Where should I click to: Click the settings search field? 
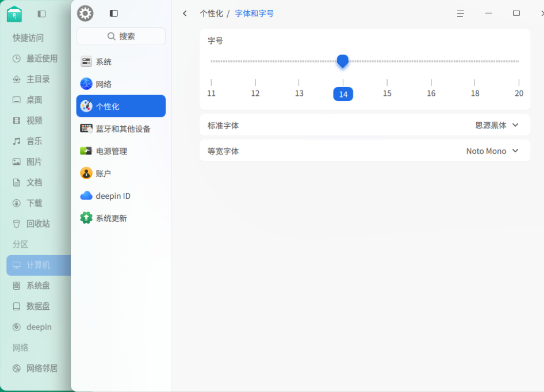(121, 36)
